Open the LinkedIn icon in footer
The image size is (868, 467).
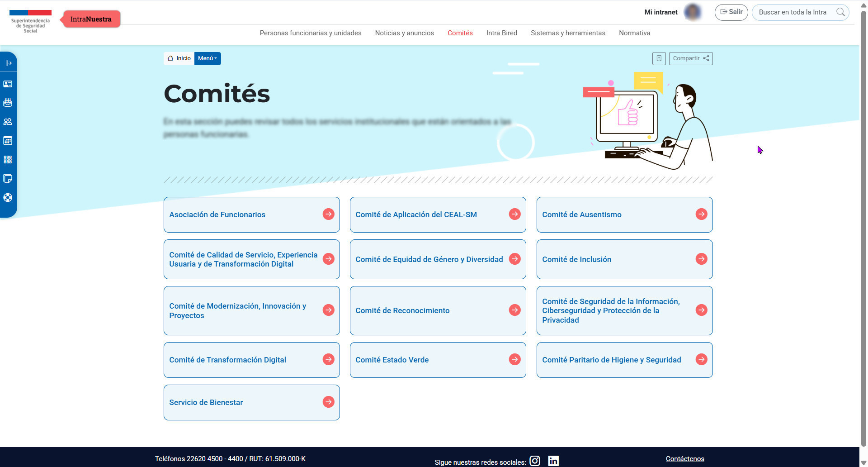click(x=553, y=461)
